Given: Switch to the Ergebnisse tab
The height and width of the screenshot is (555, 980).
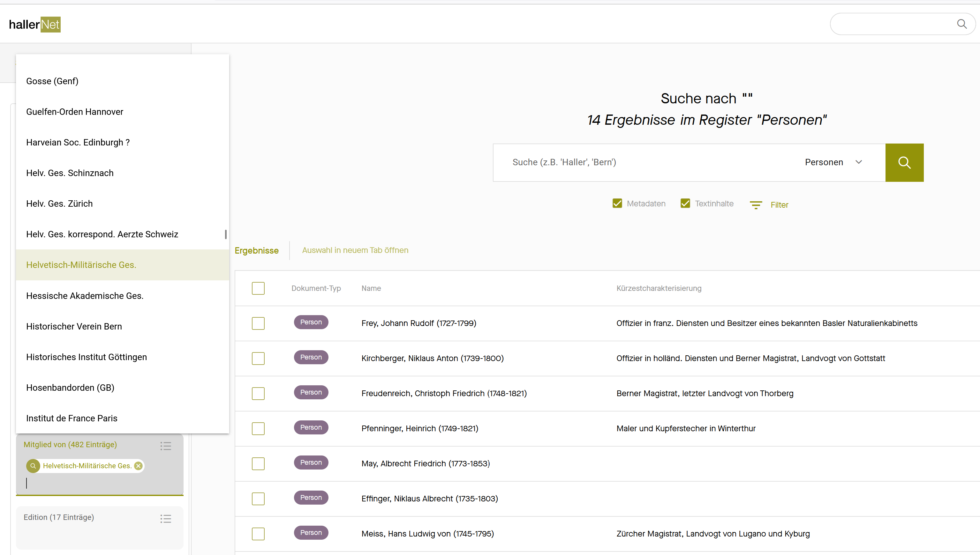Looking at the screenshot, I should (x=256, y=250).
